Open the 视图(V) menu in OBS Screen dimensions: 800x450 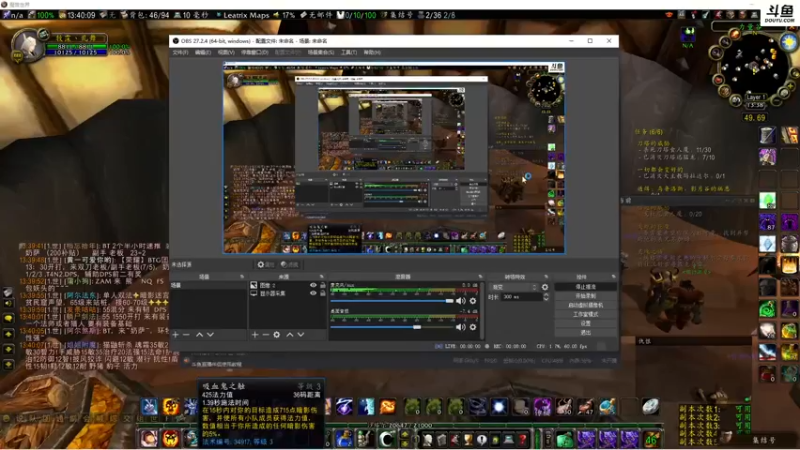226,52
